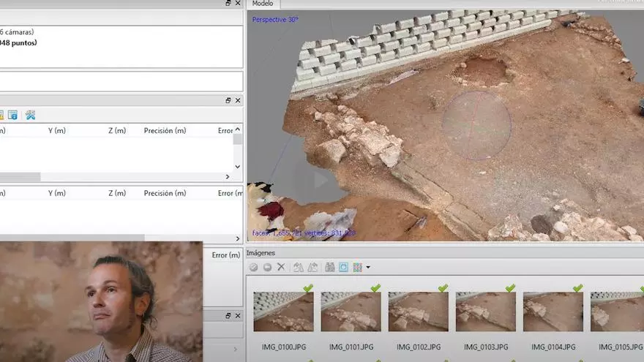Screen dimensions: 644x362
Task: Switch to the Modelo tab
Action: click(x=262, y=4)
